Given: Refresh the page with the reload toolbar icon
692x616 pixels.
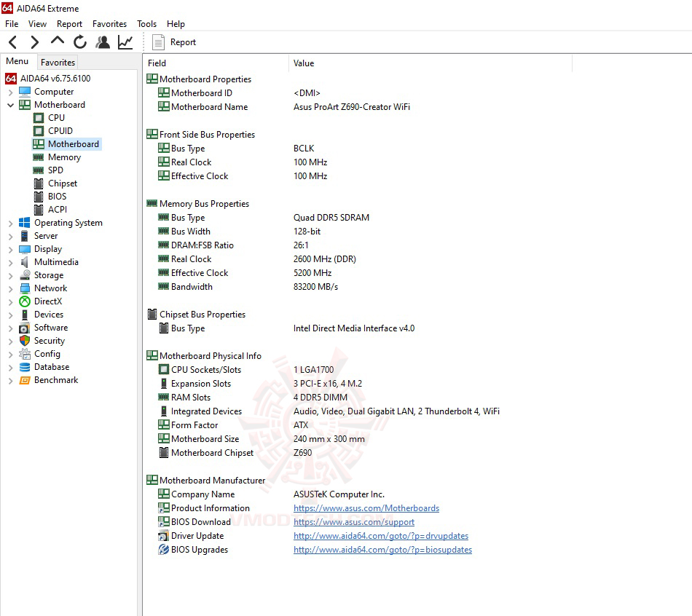Looking at the screenshot, I should pyautogui.click(x=79, y=42).
